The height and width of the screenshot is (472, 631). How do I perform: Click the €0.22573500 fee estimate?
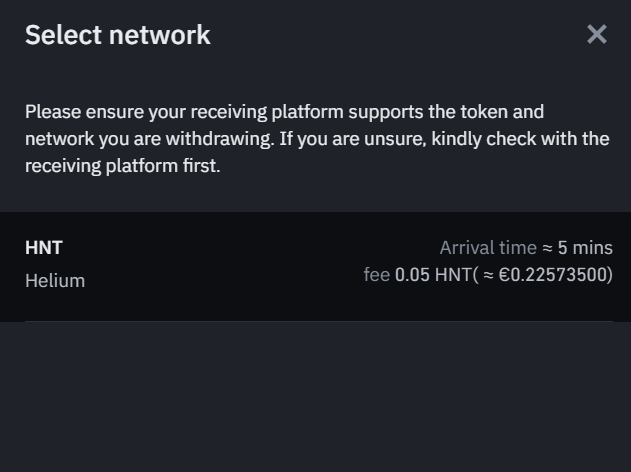pyautogui.click(x=554, y=275)
